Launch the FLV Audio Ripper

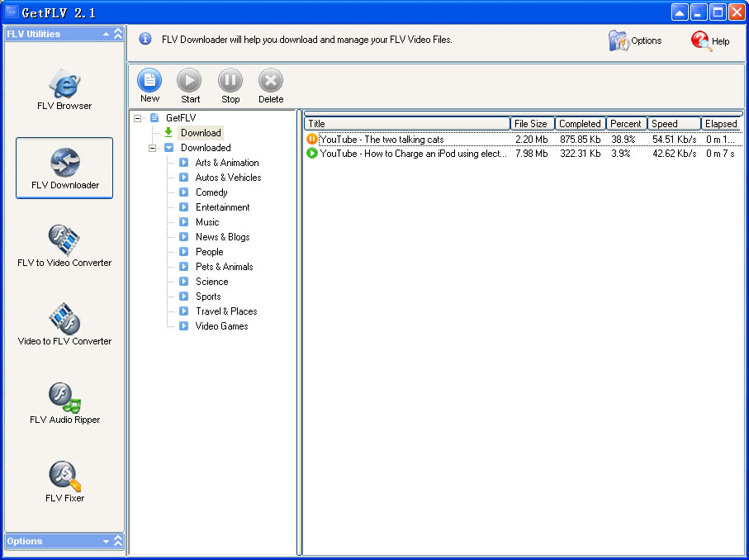(64, 403)
